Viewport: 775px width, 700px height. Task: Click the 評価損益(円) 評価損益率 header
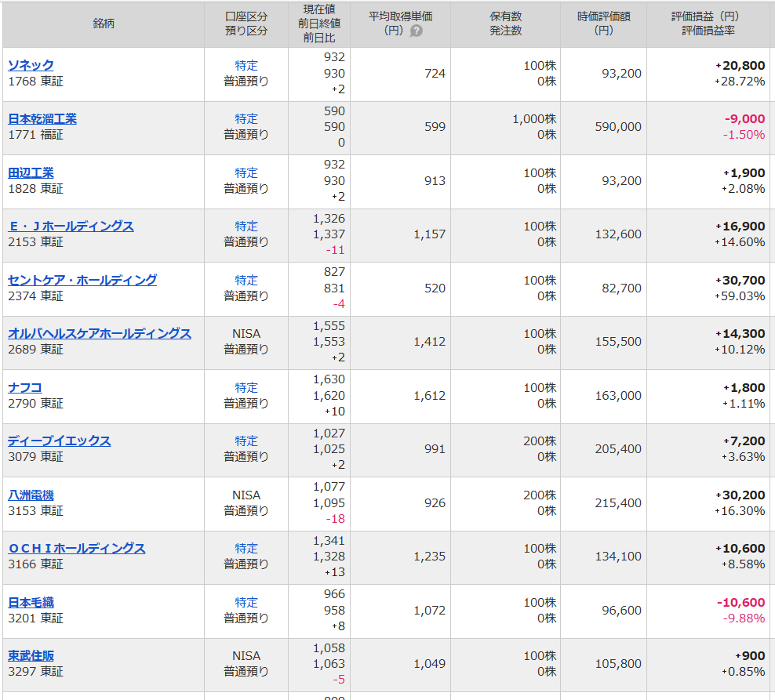[x=708, y=24]
